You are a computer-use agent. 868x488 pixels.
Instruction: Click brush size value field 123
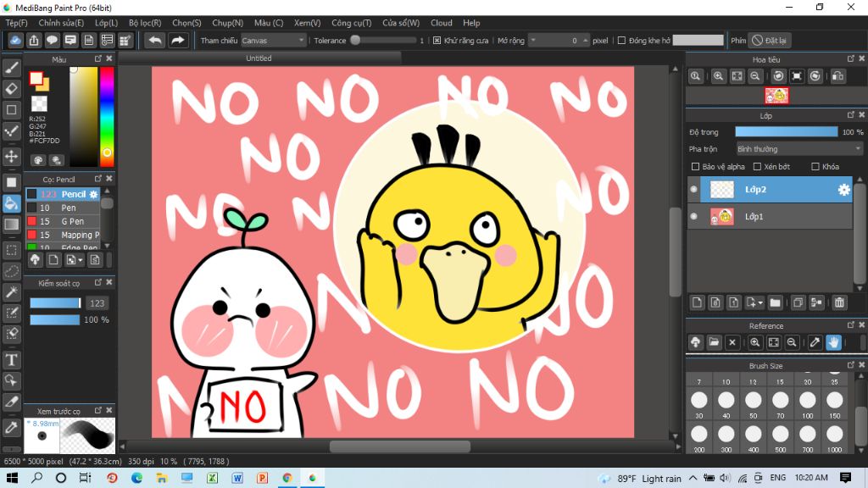click(x=97, y=303)
